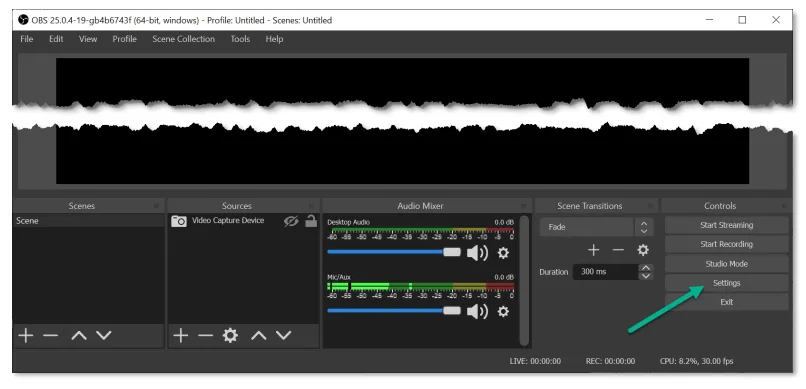Add a scene transition with plus icon
The width and height of the screenshot is (806, 389).
[594, 250]
